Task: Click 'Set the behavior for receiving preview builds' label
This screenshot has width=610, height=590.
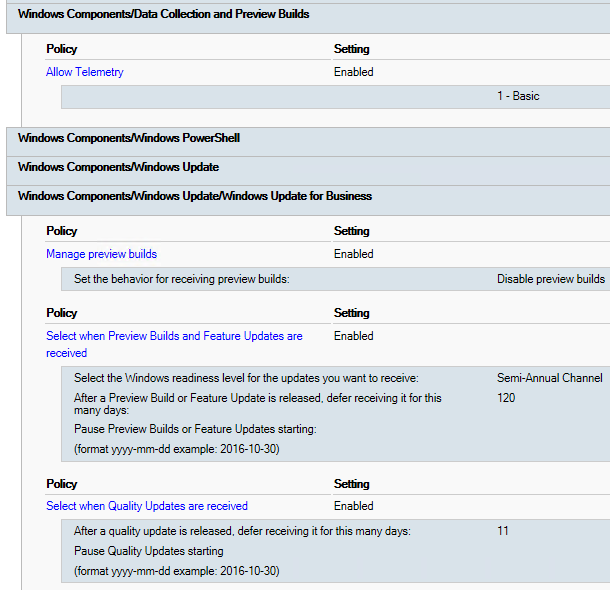Action: [182, 279]
